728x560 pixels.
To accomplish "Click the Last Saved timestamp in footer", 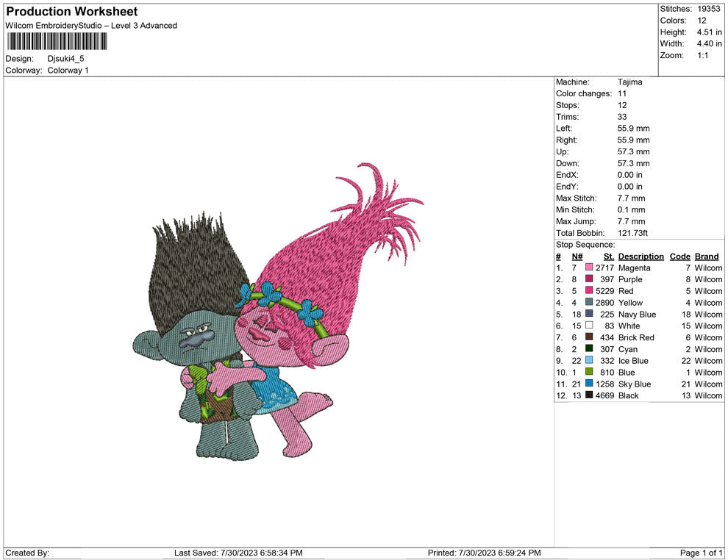I will coord(238,553).
